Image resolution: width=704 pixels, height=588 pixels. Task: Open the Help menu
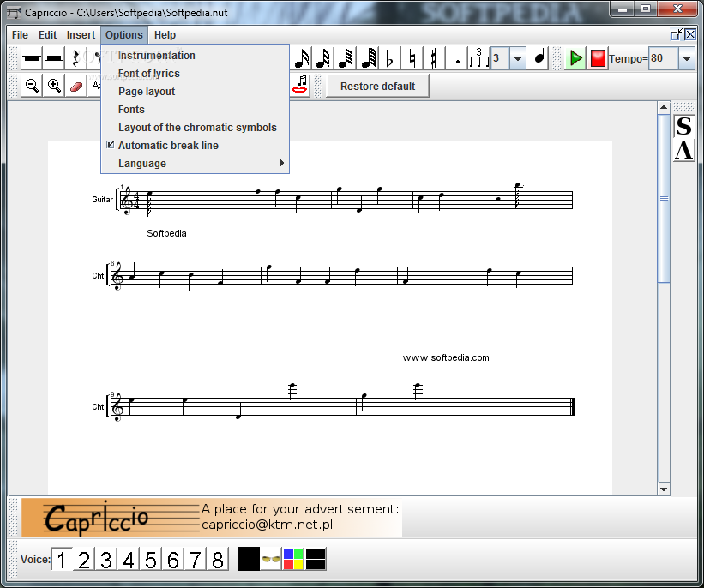(x=165, y=35)
